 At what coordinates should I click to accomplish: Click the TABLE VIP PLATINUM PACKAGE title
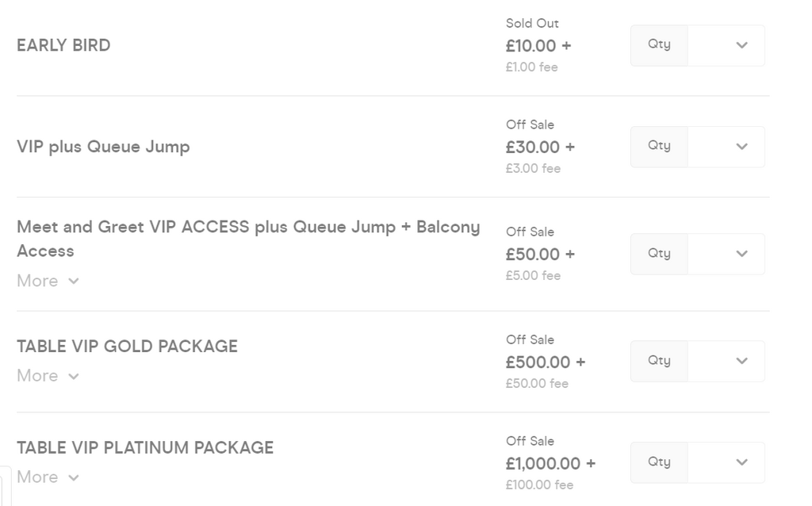pyautogui.click(x=145, y=448)
